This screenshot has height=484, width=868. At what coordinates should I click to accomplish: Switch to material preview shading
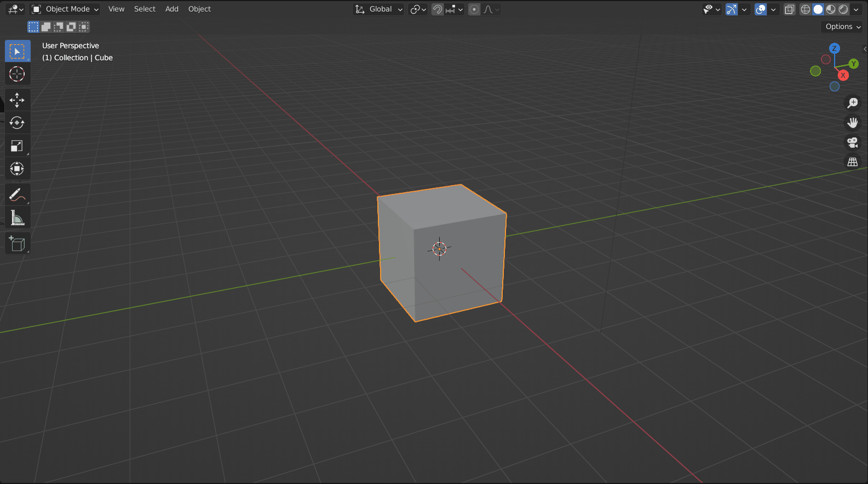pos(831,9)
